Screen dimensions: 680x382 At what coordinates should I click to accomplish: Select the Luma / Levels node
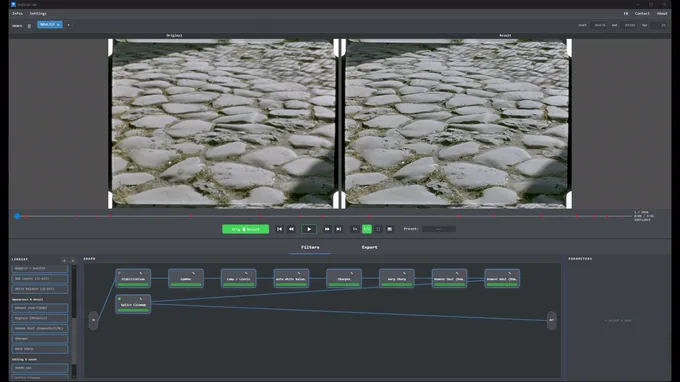(x=239, y=279)
